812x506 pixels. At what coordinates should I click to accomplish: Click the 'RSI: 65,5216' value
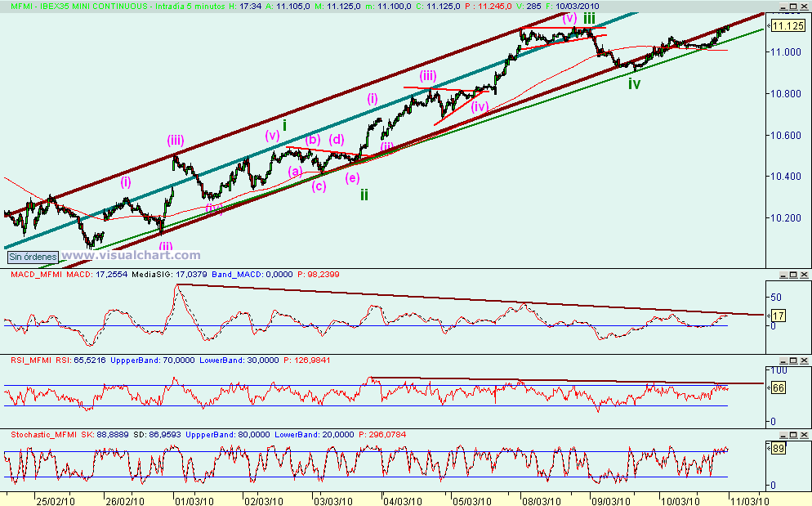[x=81, y=360]
